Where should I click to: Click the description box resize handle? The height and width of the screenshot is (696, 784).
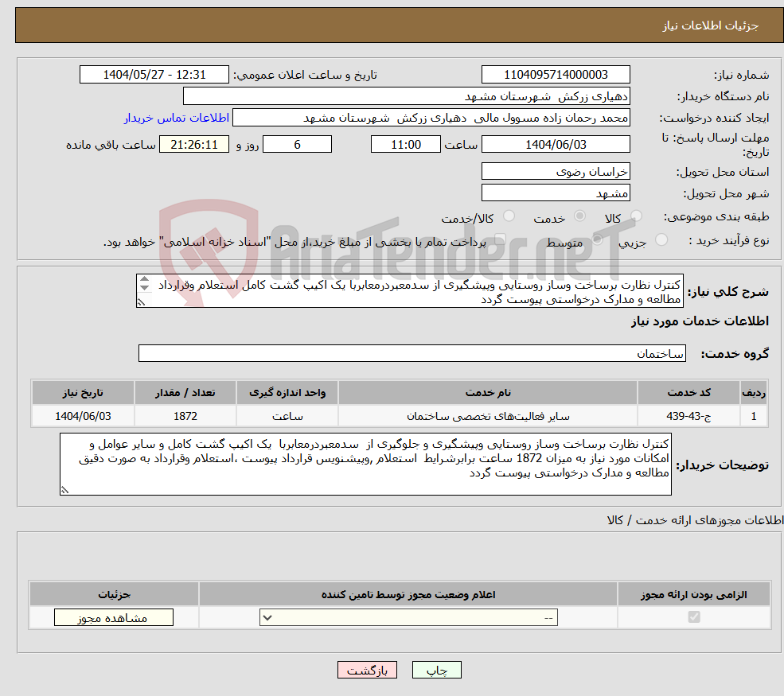(x=141, y=302)
